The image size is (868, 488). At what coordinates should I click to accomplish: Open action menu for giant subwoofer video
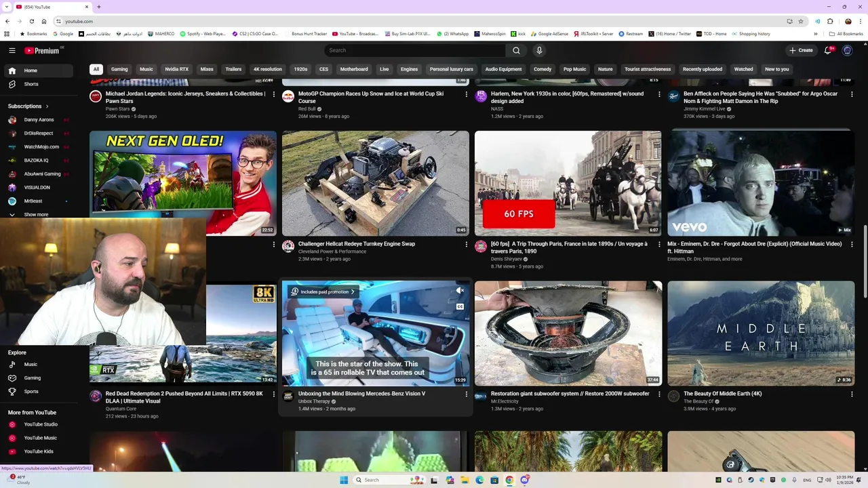point(658,394)
